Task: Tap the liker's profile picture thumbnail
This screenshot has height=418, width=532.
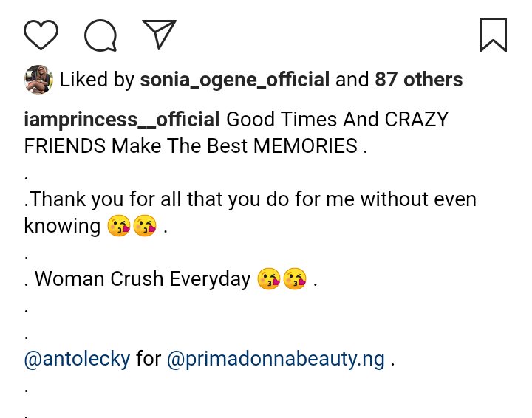Action: (38, 80)
